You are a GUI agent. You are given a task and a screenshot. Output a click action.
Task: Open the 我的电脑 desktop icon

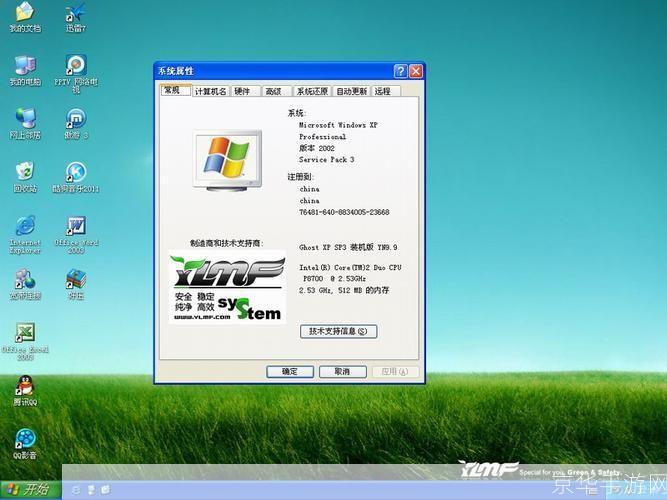[x=25, y=71]
